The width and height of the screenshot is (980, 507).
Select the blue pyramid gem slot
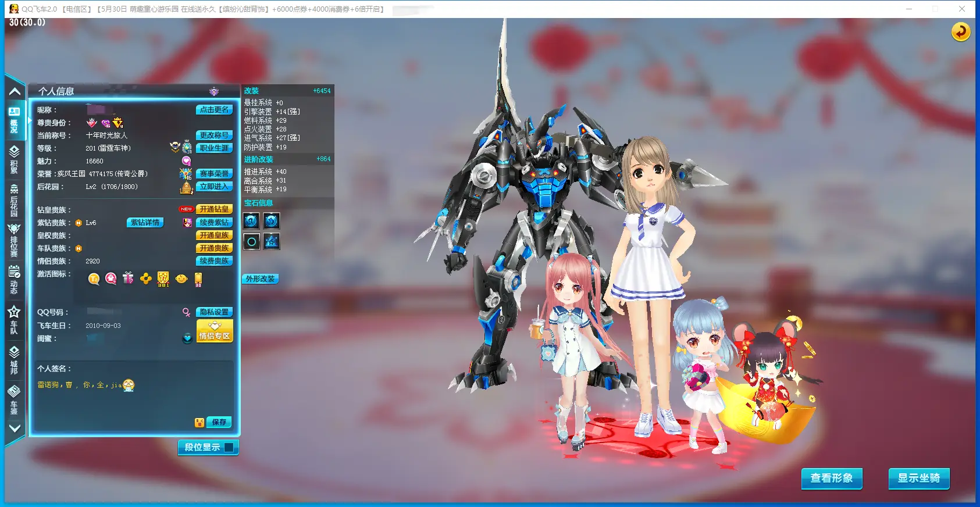pyautogui.click(x=271, y=241)
